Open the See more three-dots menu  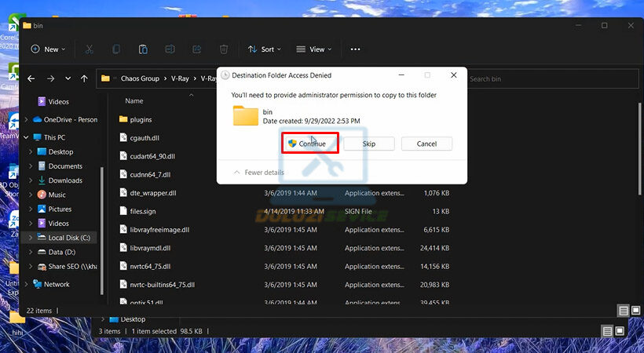pyautogui.click(x=355, y=49)
